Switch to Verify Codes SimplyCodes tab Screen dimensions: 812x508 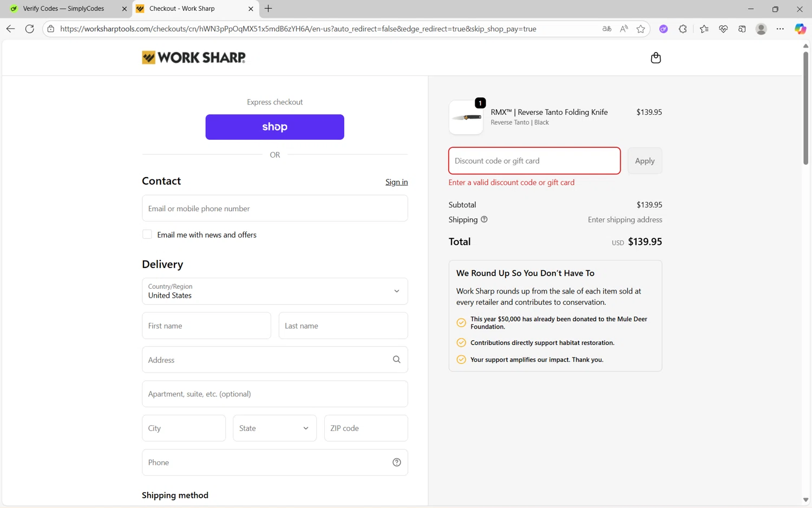pyautogui.click(x=64, y=9)
